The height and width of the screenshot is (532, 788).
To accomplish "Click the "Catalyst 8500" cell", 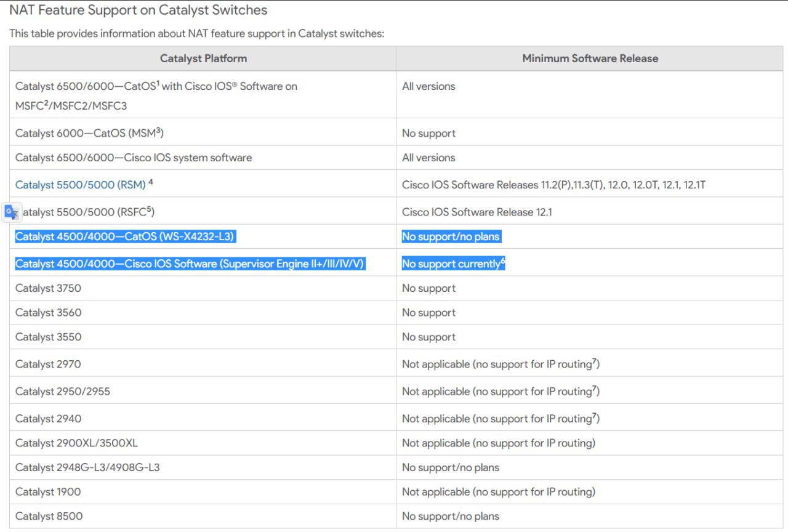I will pyautogui.click(x=203, y=516).
